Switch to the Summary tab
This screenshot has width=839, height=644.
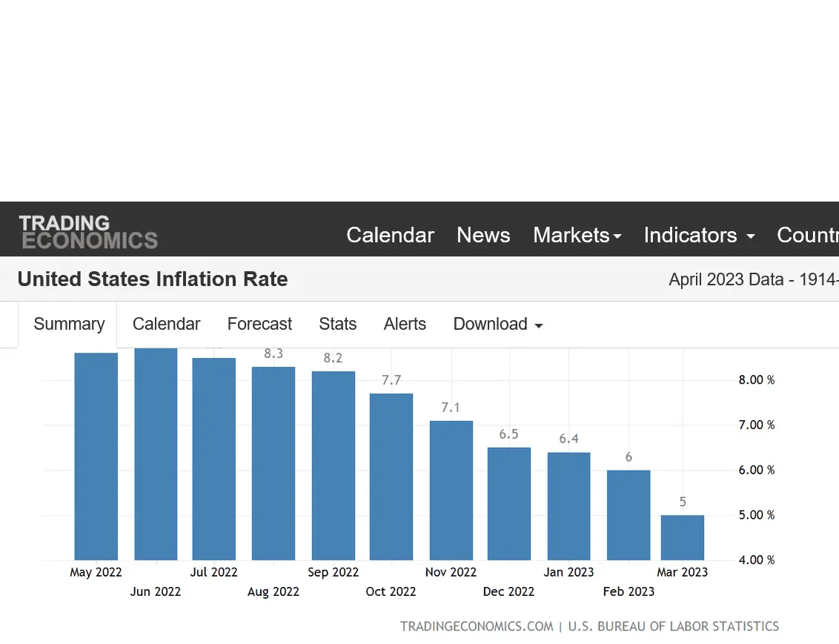pyautogui.click(x=69, y=325)
